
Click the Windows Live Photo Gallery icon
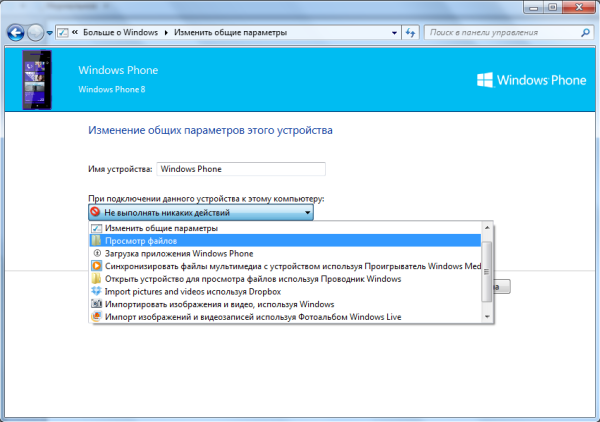[96, 317]
